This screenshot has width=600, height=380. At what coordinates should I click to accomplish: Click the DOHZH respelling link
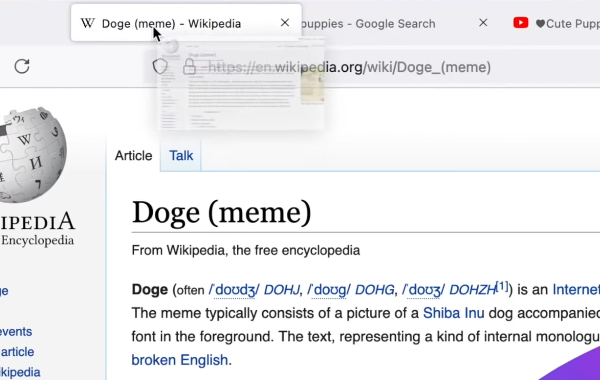pos(473,290)
